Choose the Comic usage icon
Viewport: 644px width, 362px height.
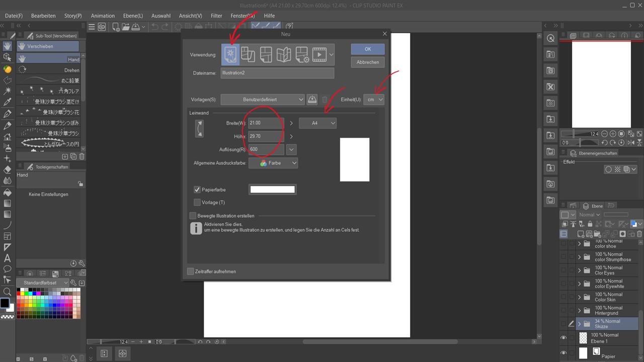tap(266, 54)
